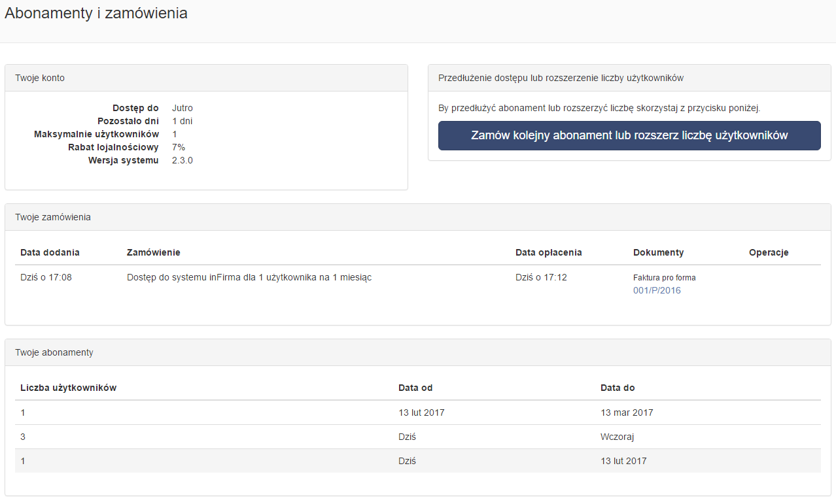Click the 'Przedłużenie dostępu' panel header

point(629,78)
